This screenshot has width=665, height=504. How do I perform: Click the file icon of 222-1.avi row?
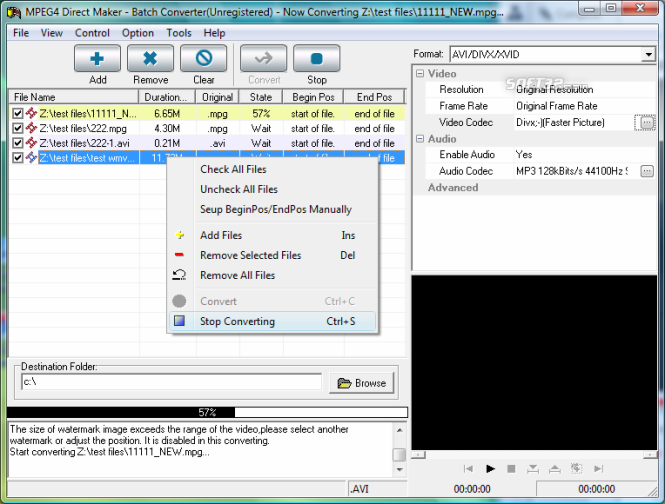(x=31, y=143)
